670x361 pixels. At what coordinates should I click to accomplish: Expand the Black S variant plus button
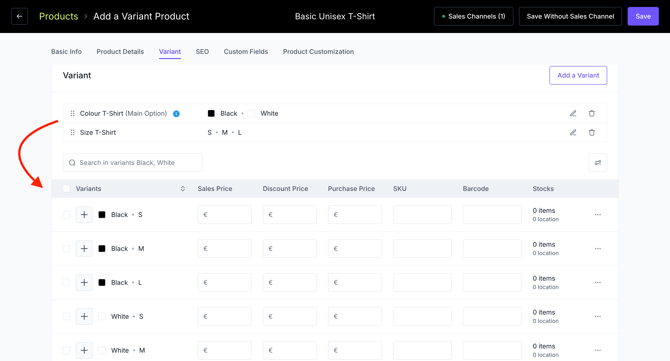(84, 214)
